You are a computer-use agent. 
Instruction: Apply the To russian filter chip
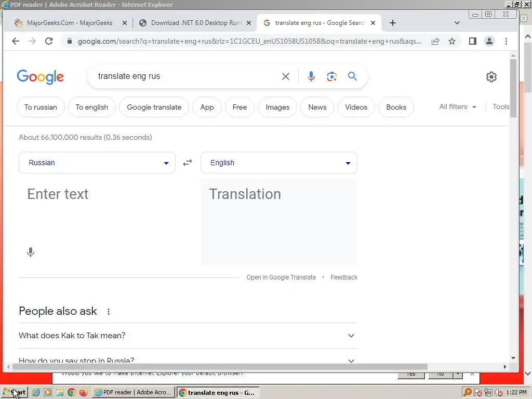point(41,107)
